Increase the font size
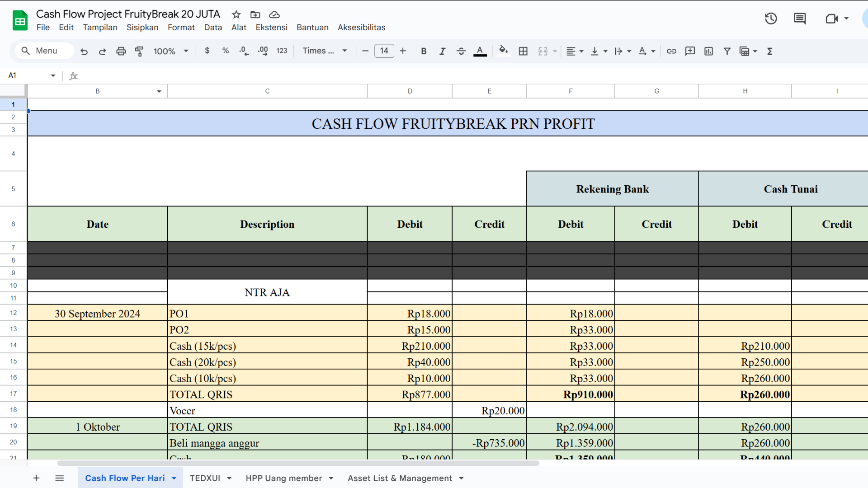This screenshot has height=488, width=868. pyautogui.click(x=403, y=51)
